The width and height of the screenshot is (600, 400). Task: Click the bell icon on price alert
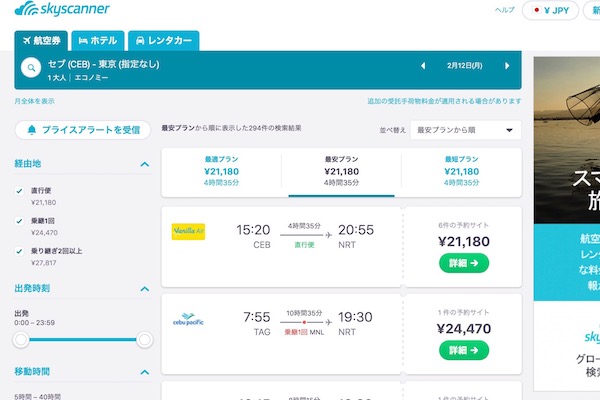(x=32, y=130)
